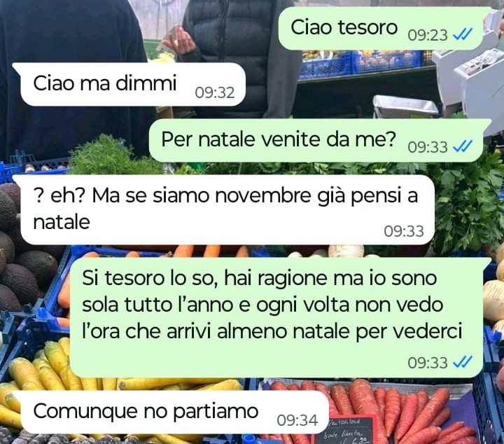Click the word 'partiamo' in last message

pyautogui.click(x=216, y=412)
